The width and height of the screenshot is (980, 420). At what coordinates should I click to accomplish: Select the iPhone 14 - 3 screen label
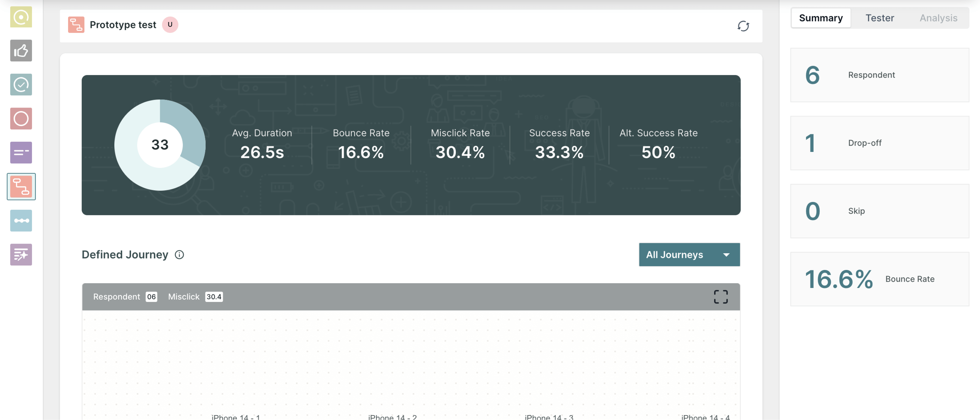click(549, 417)
